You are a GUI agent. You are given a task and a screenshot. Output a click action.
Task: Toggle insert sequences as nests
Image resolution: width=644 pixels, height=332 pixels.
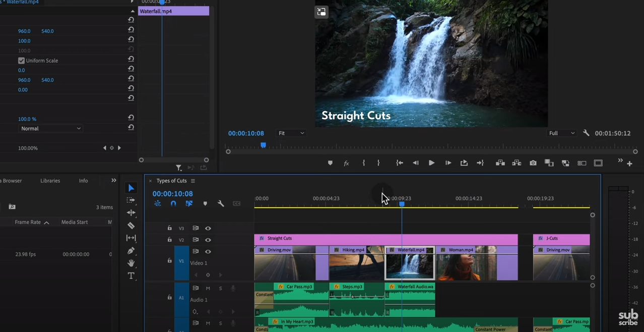click(158, 203)
